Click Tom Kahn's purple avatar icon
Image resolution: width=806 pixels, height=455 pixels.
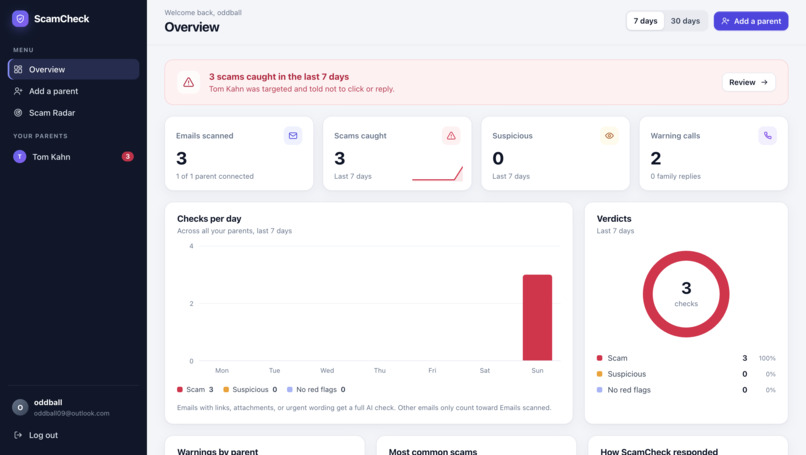click(20, 157)
